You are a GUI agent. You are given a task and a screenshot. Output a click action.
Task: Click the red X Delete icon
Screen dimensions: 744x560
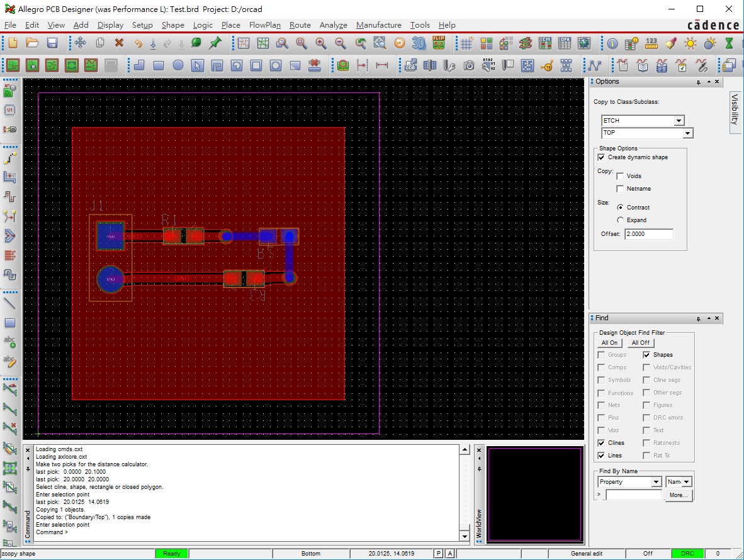coord(119,43)
